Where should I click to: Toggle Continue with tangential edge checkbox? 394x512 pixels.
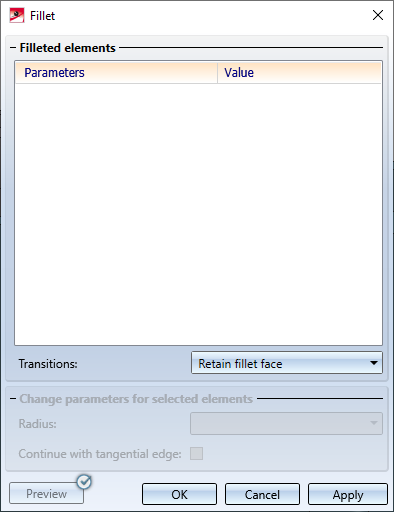click(196, 453)
